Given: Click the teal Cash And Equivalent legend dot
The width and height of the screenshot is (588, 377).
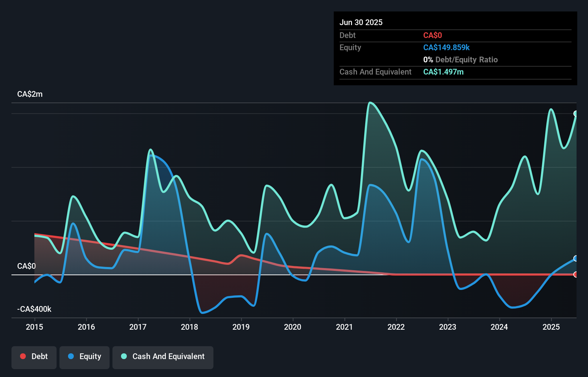Looking at the screenshot, I should coord(124,356).
